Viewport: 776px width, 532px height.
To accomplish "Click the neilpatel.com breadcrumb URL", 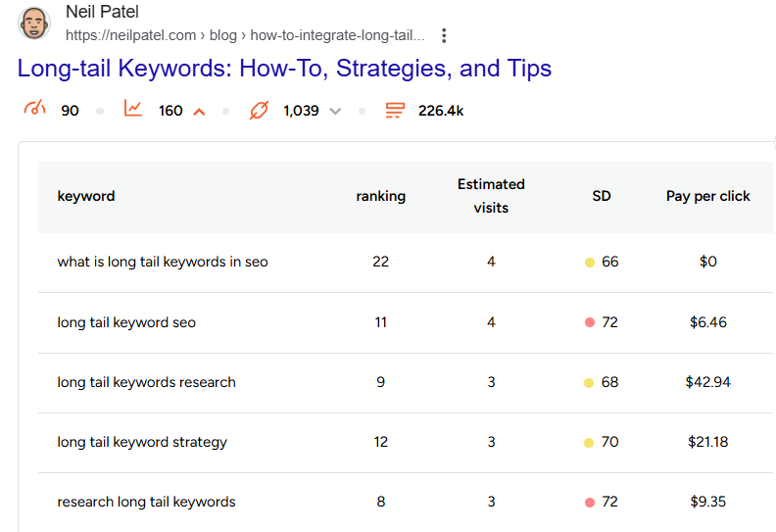I will coord(245,36).
